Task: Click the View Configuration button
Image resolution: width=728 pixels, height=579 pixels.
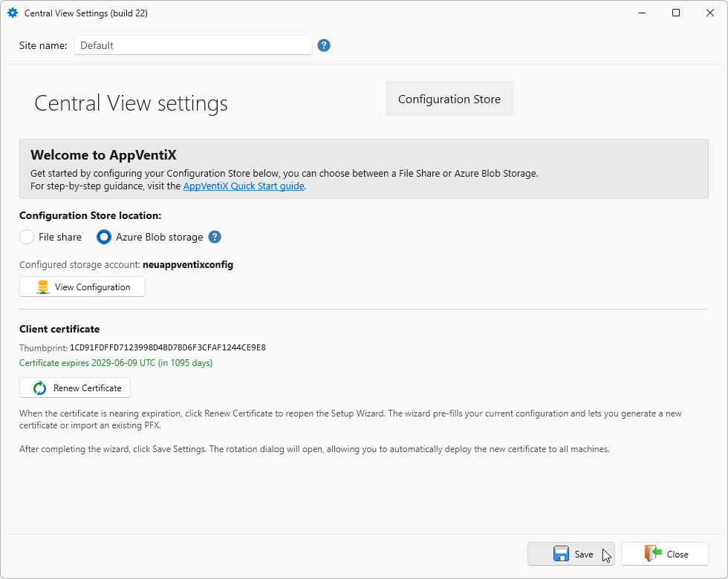Action: tap(82, 287)
